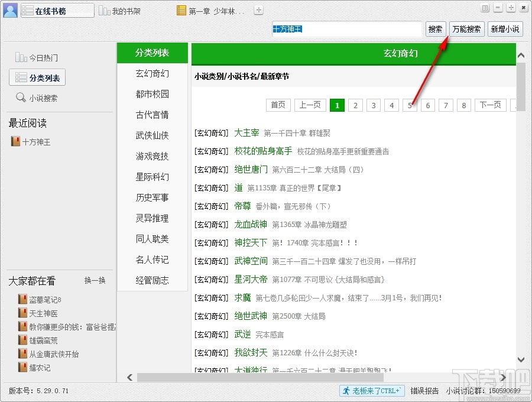Image resolution: width=532 pixels, height=402 pixels.
Task: Click the user avatar icon top-left
Action: tap(11, 11)
